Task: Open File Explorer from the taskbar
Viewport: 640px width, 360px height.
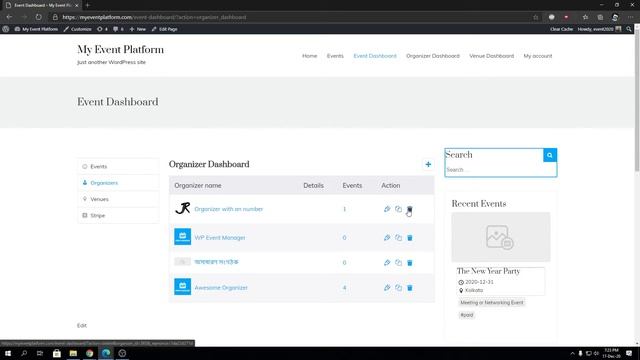Action: pos(73,353)
